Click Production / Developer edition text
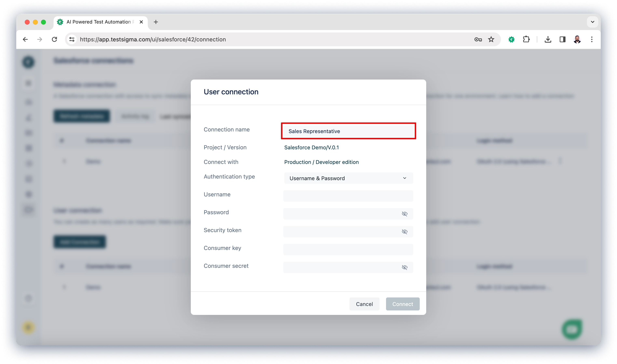The image size is (617, 364). (321, 162)
